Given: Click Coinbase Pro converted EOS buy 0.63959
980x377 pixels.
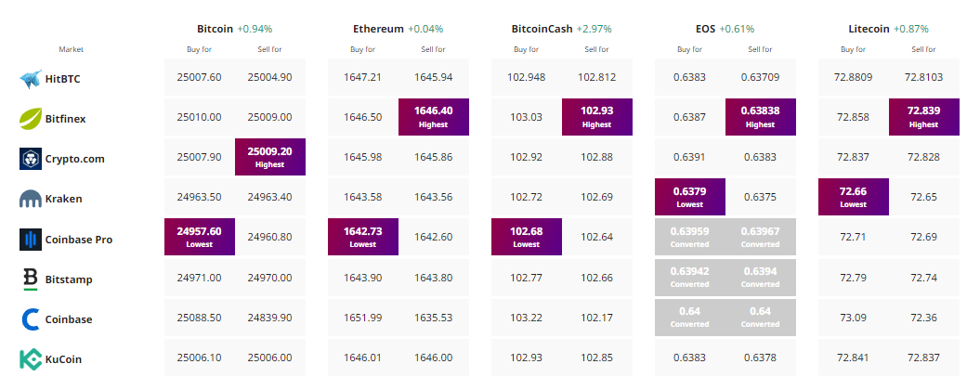Looking at the screenshot, I should 690,237.
